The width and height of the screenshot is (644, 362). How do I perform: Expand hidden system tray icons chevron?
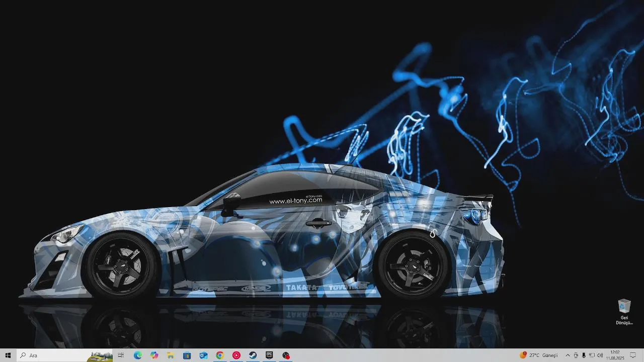[x=568, y=355]
